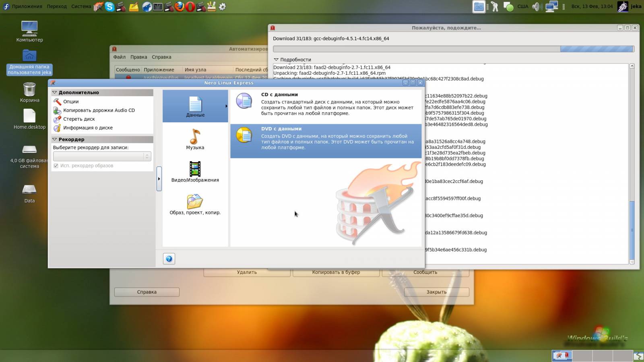Select the Данные category in Nero

click(195, 106)
